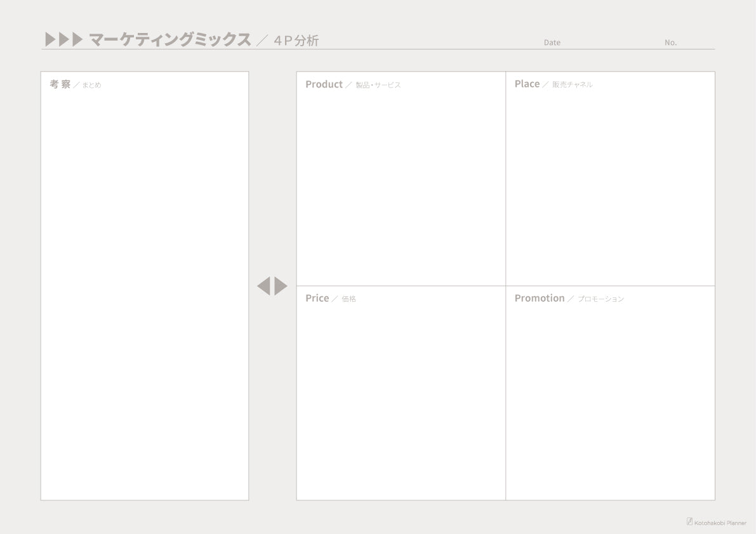The image size is (756, 534).
Task: Click the Kotohakobi Planner logo icon
Action: (x=689, y=521)
